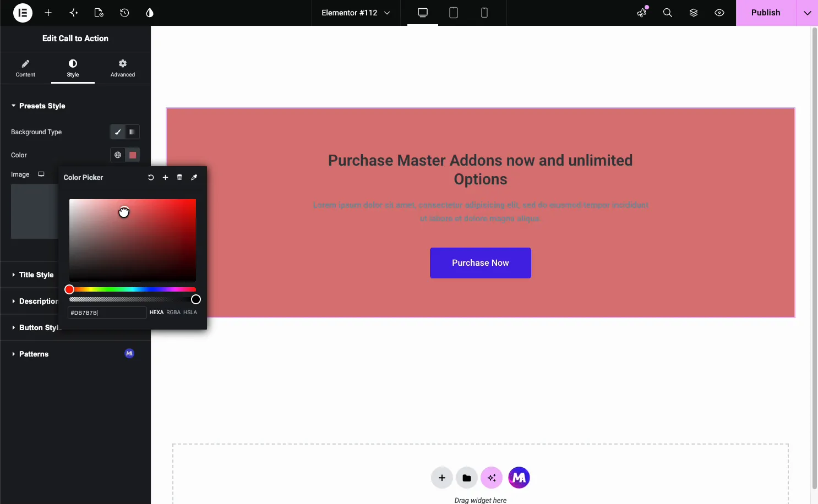818x504 pixels.
Task: Expand the Description style section
Action: [35, 301]
